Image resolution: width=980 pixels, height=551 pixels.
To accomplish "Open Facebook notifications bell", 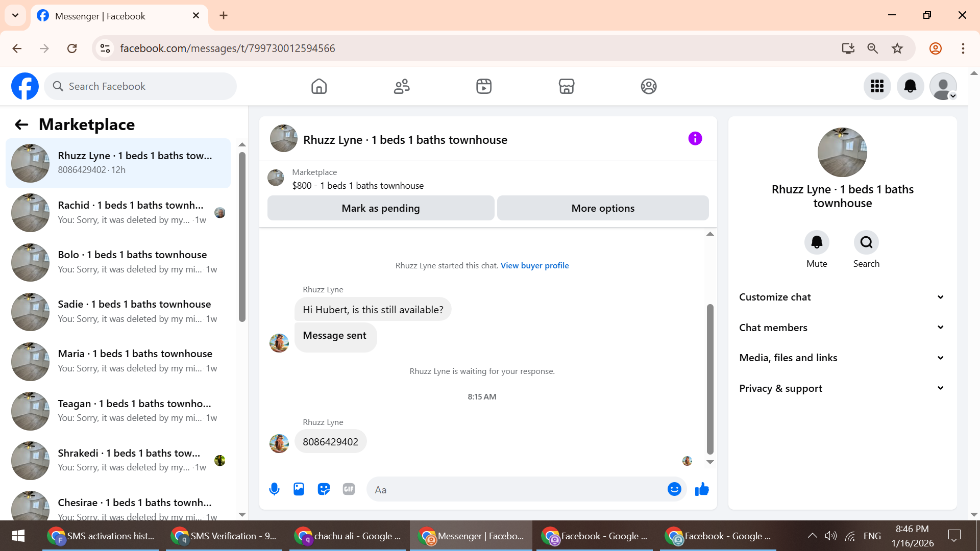I will (x=910, y=86).
